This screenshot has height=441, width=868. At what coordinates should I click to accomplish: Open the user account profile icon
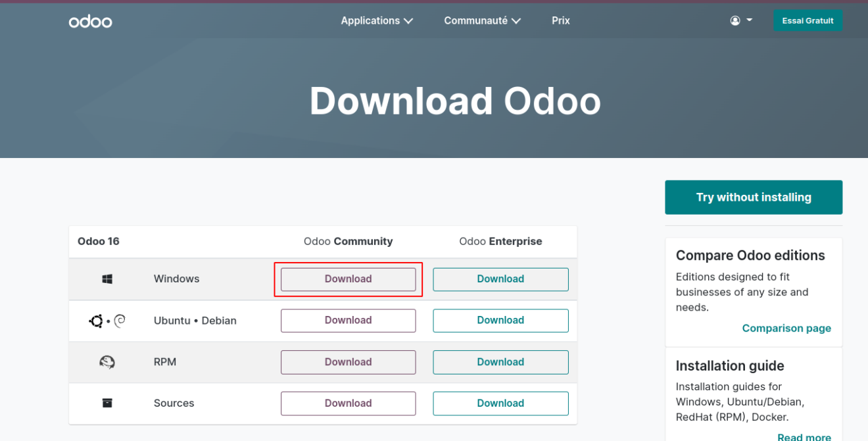click(x=735, y=20)
